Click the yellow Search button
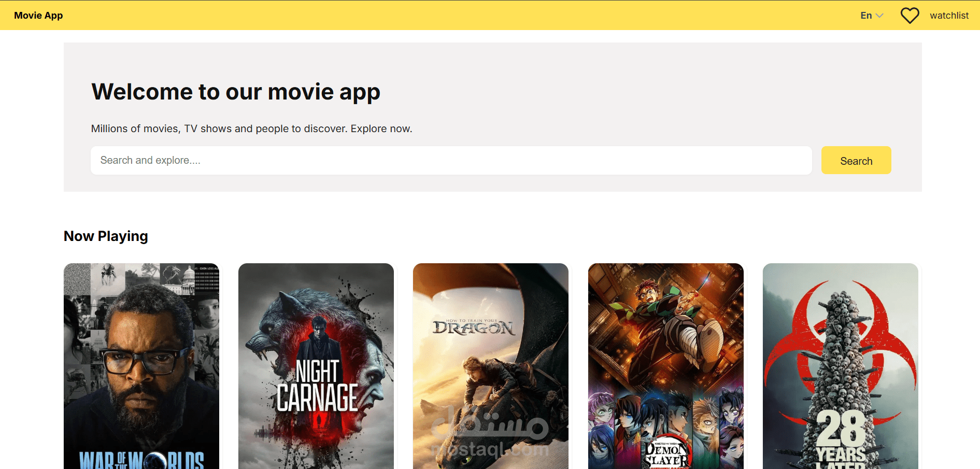Screen dimensions: 980x469 coord(856,160)
